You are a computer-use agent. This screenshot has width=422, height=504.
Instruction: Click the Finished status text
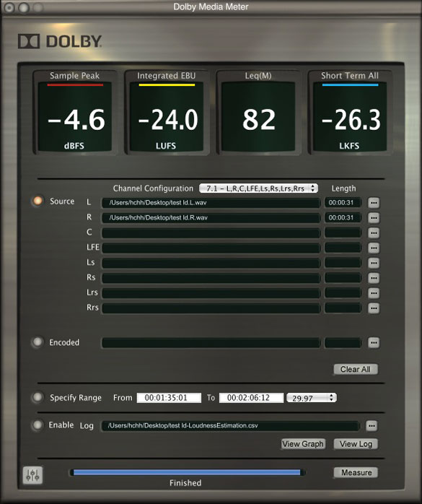tap(185, 483)
